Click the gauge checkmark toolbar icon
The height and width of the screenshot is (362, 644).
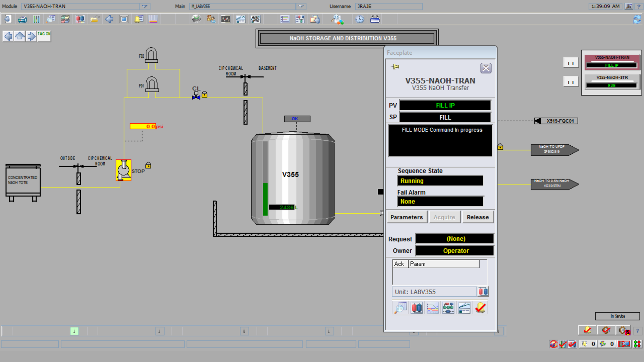(x=196, y=19)
